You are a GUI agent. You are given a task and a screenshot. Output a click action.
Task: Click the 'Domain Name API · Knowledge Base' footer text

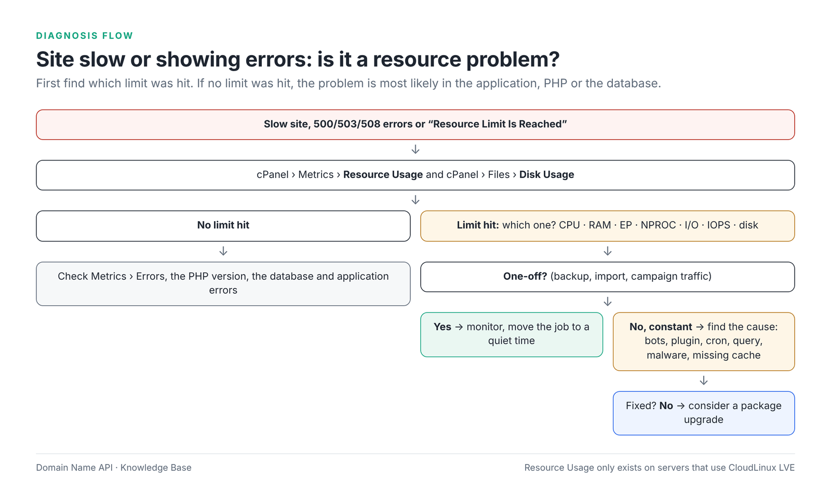pos(114,468)
